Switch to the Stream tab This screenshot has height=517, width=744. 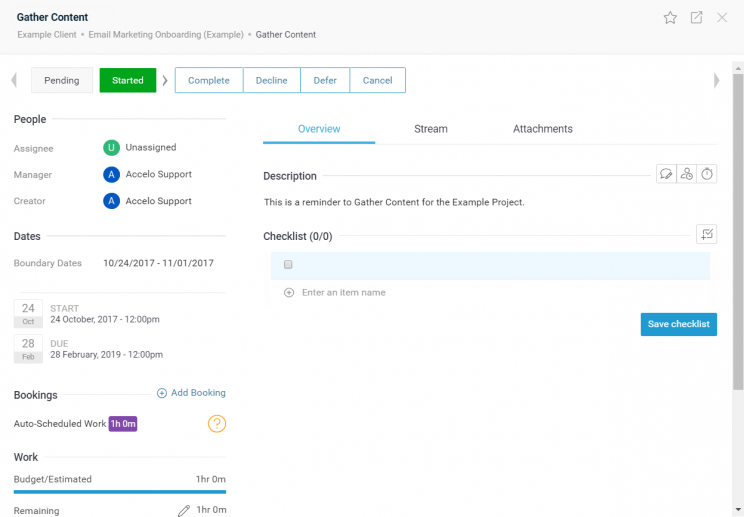click(431, 129)
